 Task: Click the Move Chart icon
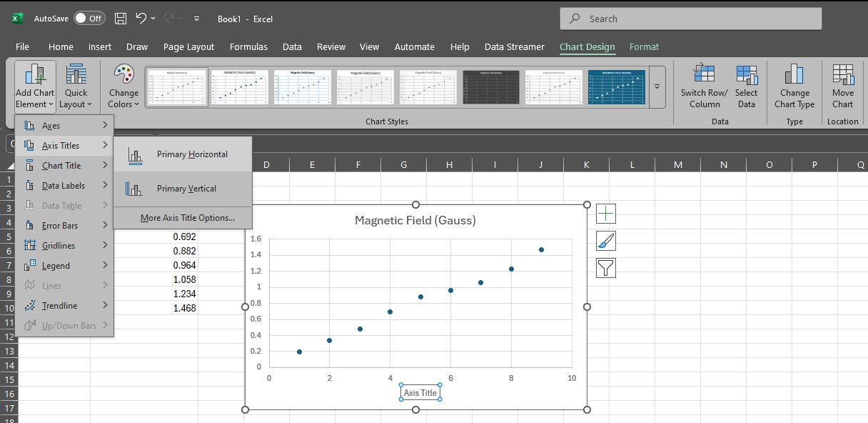pyautogui.click(x=843, y=86)
